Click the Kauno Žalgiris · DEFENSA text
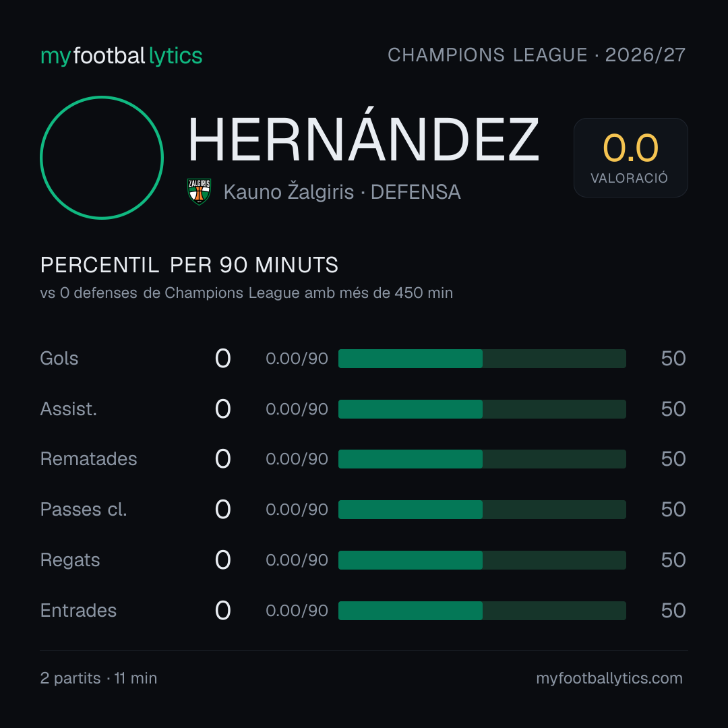 pos(342,191)
